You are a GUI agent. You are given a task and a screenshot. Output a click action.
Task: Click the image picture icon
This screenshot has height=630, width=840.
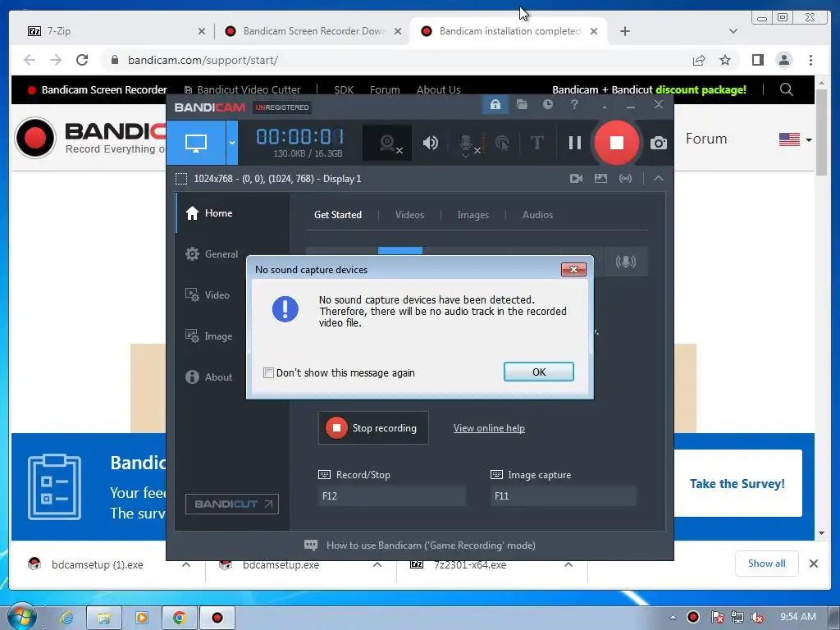(x=600, y=178)
